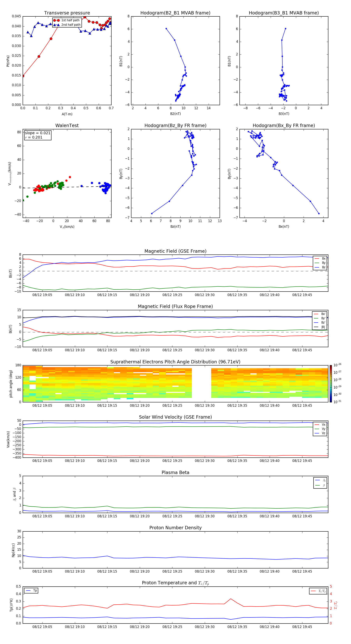This screenshot has width=351, height=644.
Task: Click the 0.045 tick on Transverse pressure axis
Action: (x=17, y=16)
